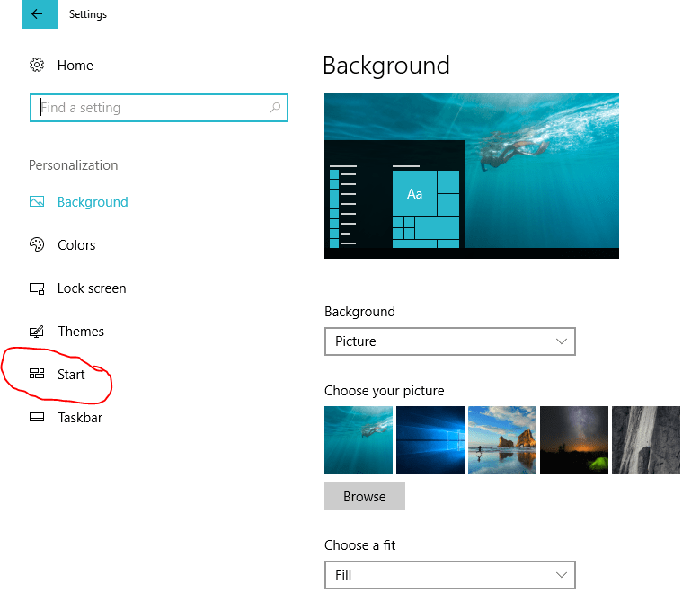Click the Personalization section heading
700x602 pixels.
point(73,165)
